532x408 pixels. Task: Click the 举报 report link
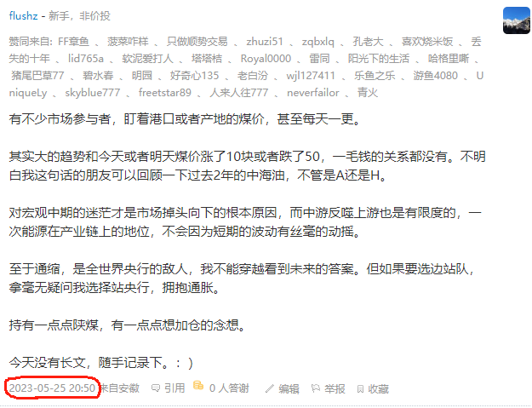click(x=335, y=388)
